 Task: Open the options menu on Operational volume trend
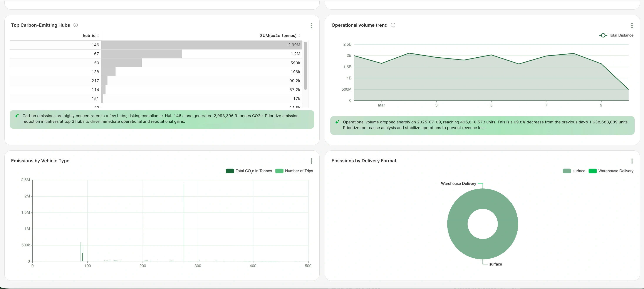pos(632,25)
